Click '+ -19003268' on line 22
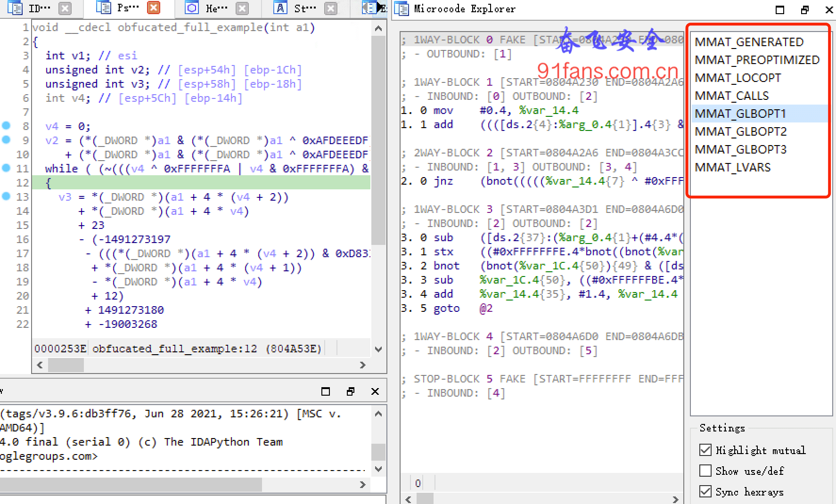Viewport: 836px width, 504px height. tap(121, 324)
